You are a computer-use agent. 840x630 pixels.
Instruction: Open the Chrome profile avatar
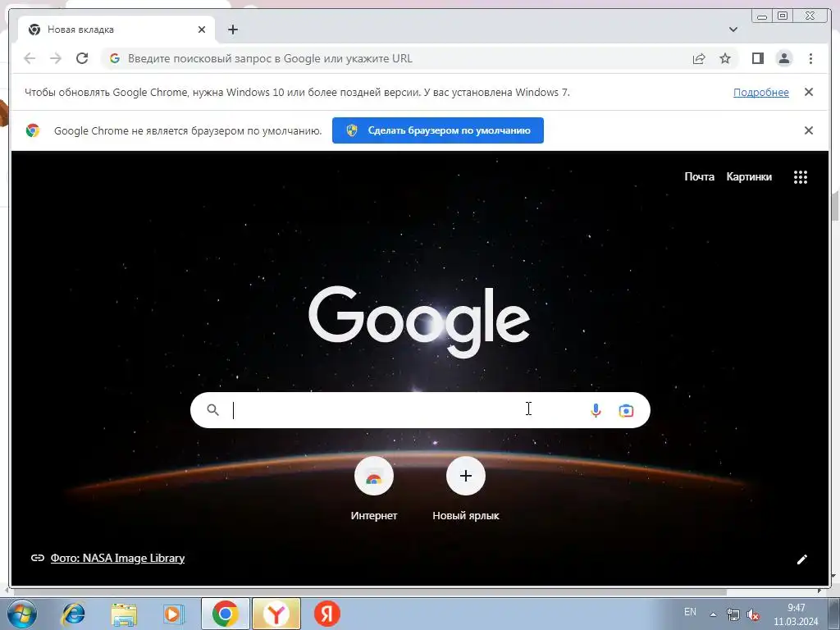[x=784, y=58]
